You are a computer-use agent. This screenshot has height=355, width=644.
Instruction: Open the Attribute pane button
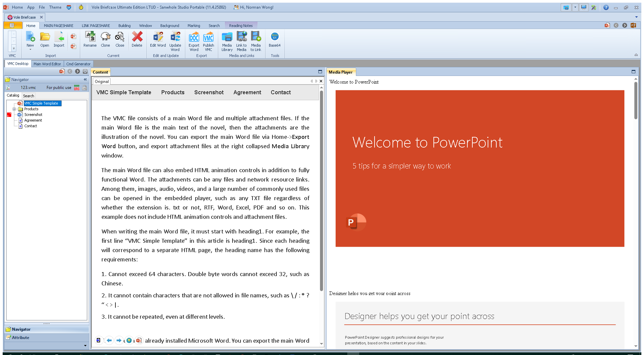(x=47, y=337)
